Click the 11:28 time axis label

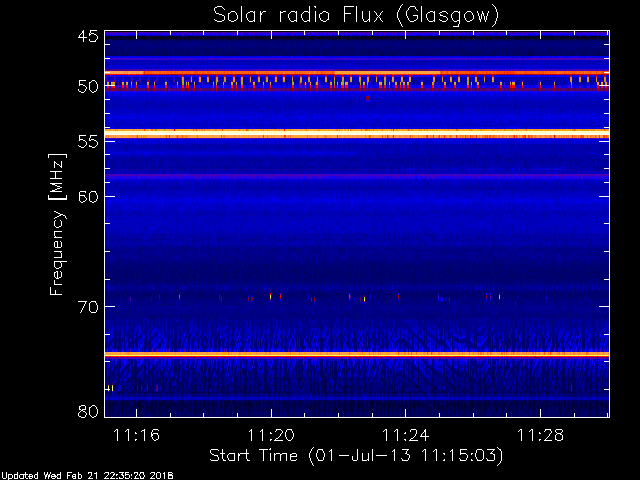[x=538, y=436]
